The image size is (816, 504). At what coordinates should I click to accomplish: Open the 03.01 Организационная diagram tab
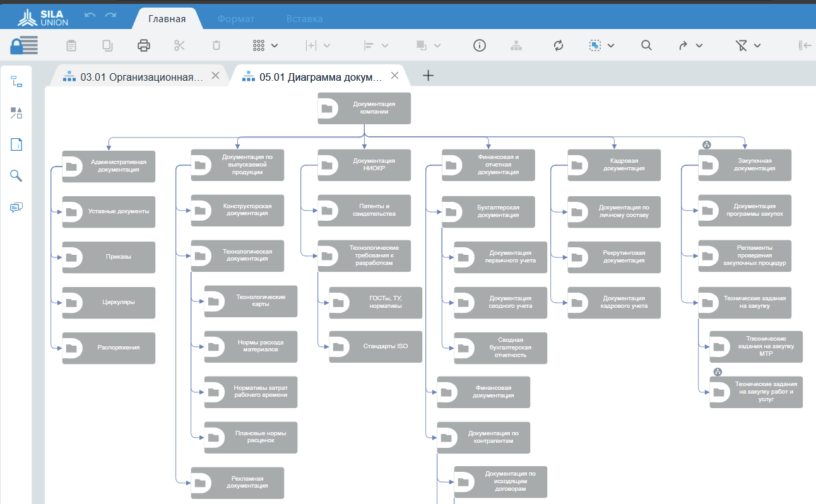tap(136, 77)
